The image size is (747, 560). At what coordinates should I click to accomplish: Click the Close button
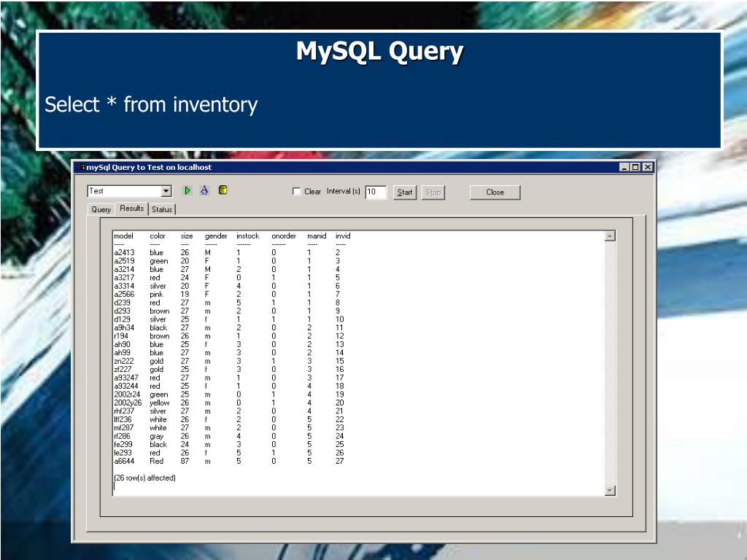pos(495,192)
